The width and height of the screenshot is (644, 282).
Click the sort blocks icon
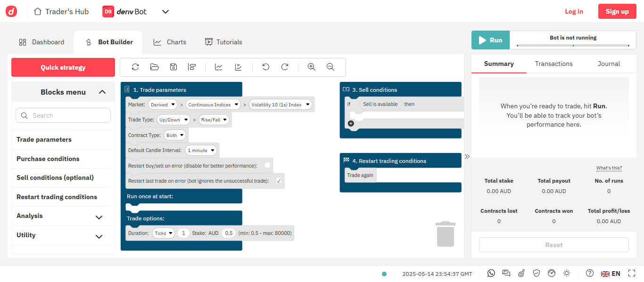click(x=192, y=67)
